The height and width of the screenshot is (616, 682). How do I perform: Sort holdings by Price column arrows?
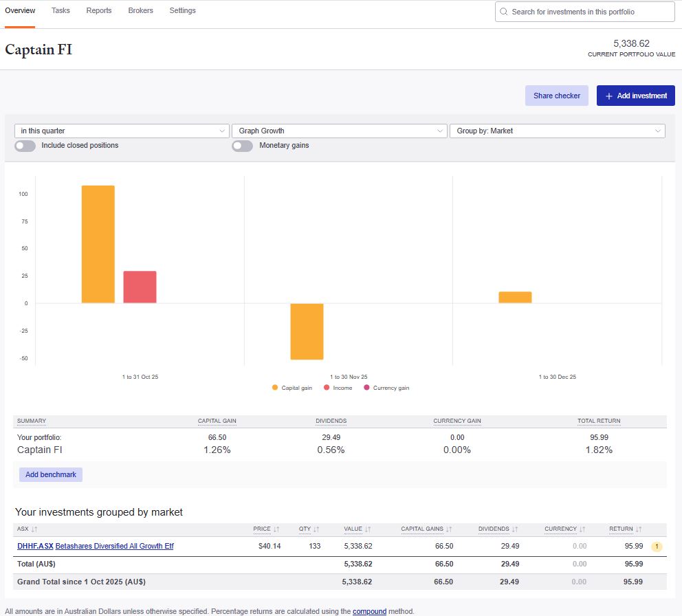tap(276, 529)
